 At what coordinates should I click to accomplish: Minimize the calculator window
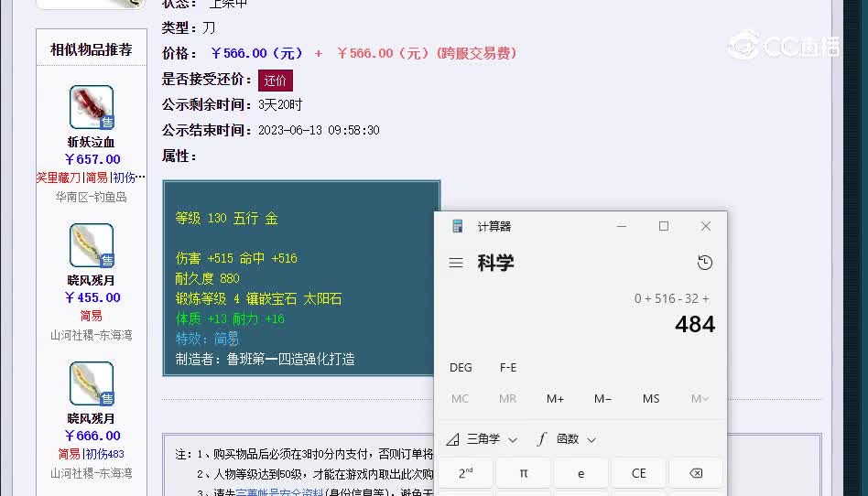pos(622,226)
